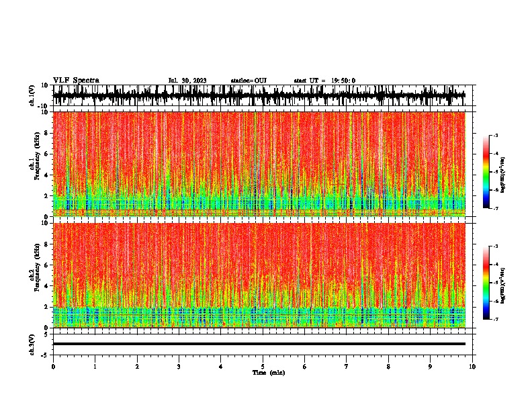
Task: Click the ch.3(V) black trace line
Action: (259, 344)
